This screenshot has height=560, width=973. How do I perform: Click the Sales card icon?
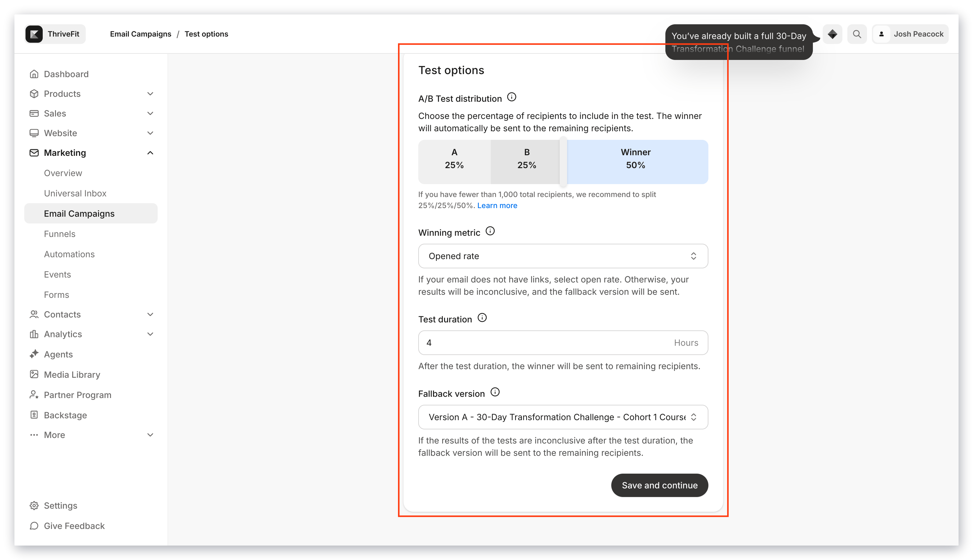(34, 113)
